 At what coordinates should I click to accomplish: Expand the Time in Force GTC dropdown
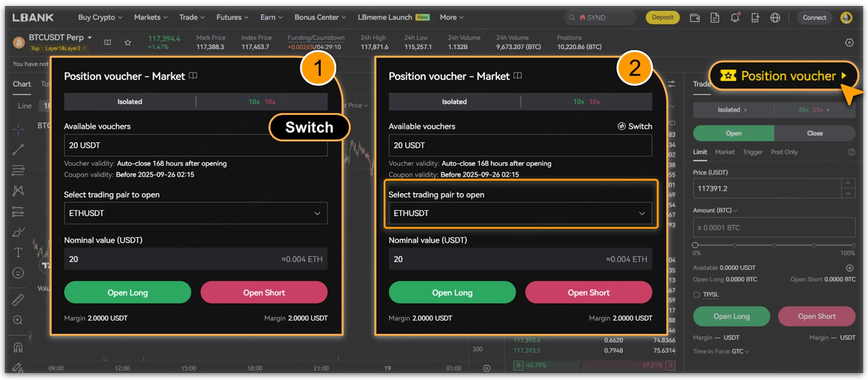point(740,351)
